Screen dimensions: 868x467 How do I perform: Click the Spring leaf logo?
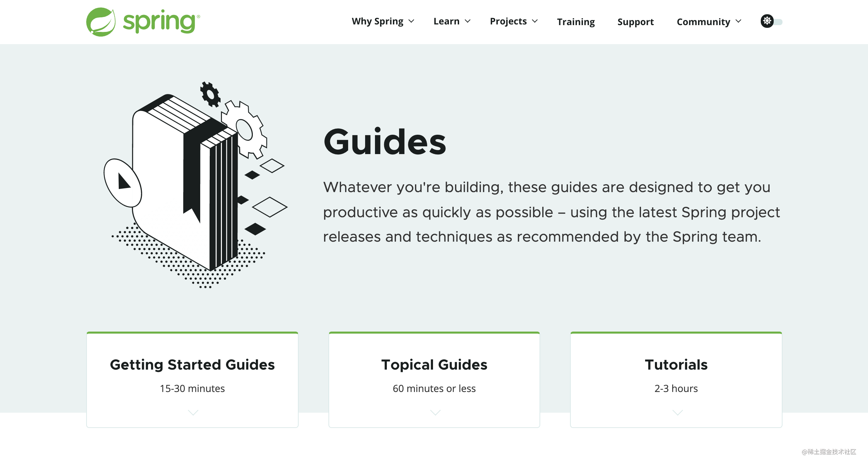[101, 22]
